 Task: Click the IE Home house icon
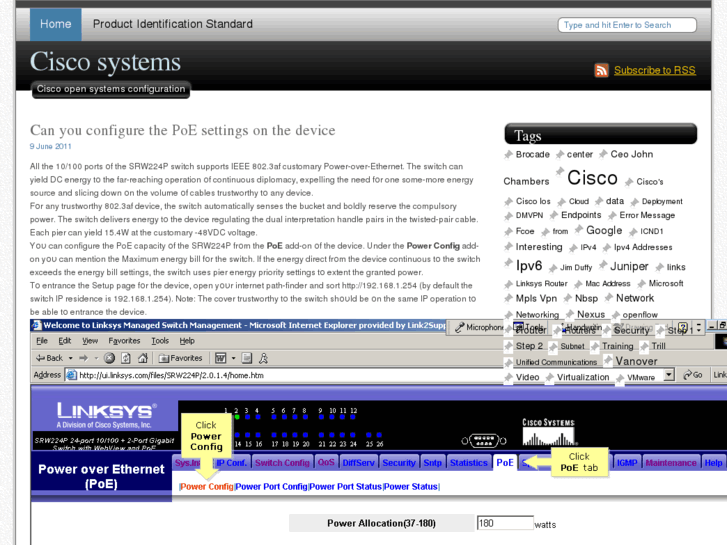tap(143, 358)
